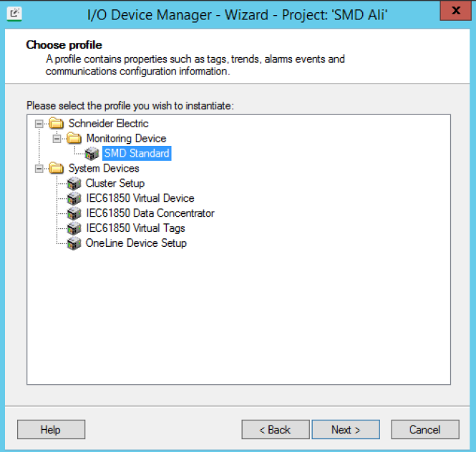The height and width of the screenshot is (452, 476).
Task: Click the Monitoring Device folder icon
Action: click(x=74, y=138)
